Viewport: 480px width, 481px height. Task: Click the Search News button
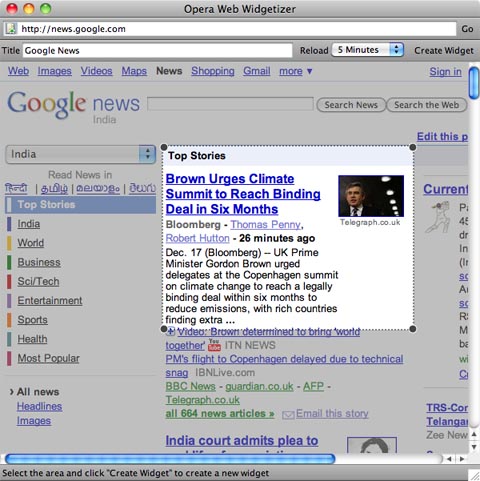(x=351, y=105)
